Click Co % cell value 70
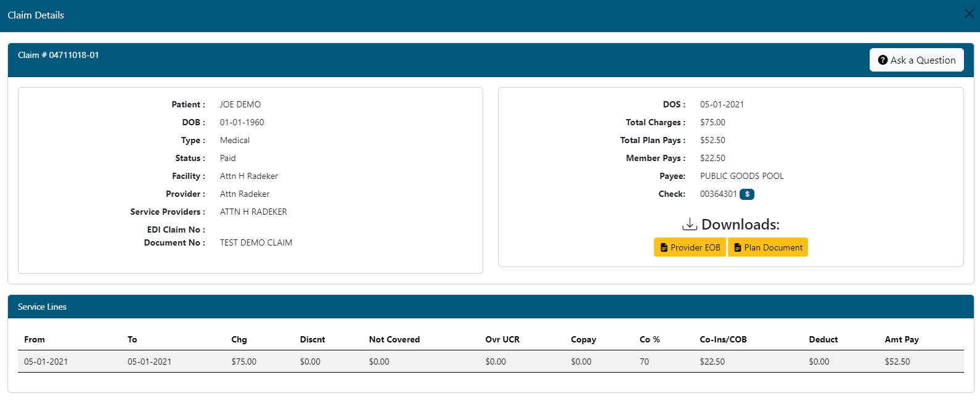980x401 pixels. point(644,362)
